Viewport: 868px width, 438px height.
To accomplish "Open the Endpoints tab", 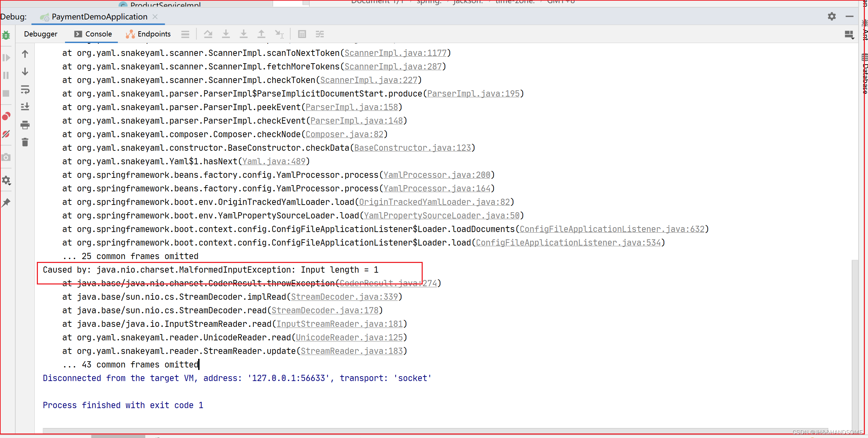I will coord(148,34).
